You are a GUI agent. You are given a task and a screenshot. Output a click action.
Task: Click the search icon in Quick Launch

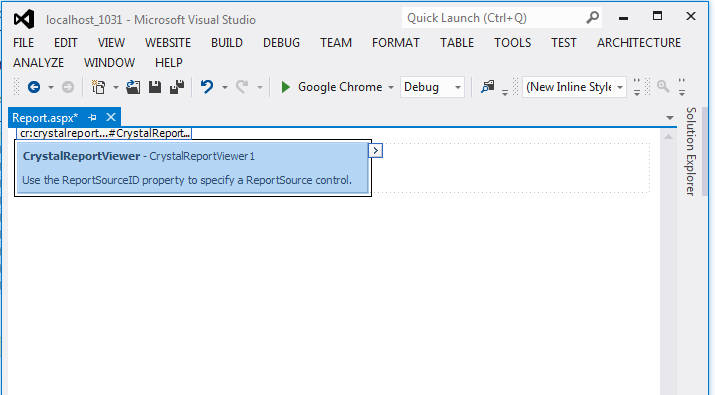coord(592,18)
